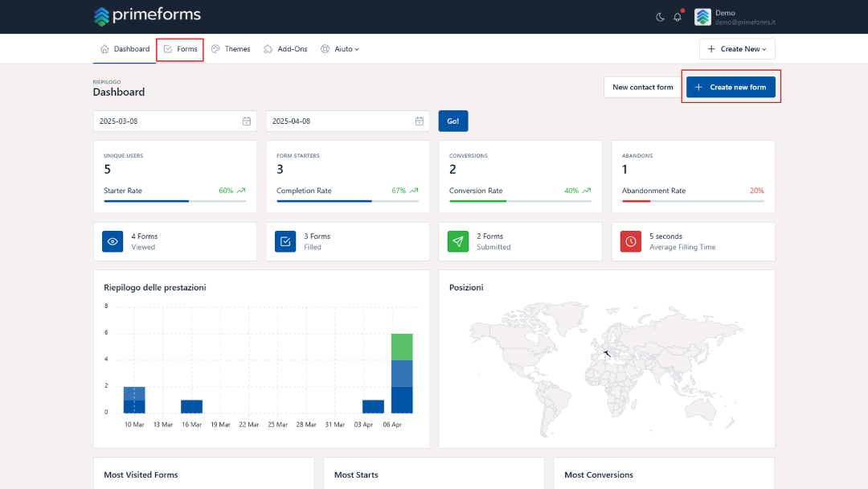Click the start date field 2025-03-08

(175, 121)
